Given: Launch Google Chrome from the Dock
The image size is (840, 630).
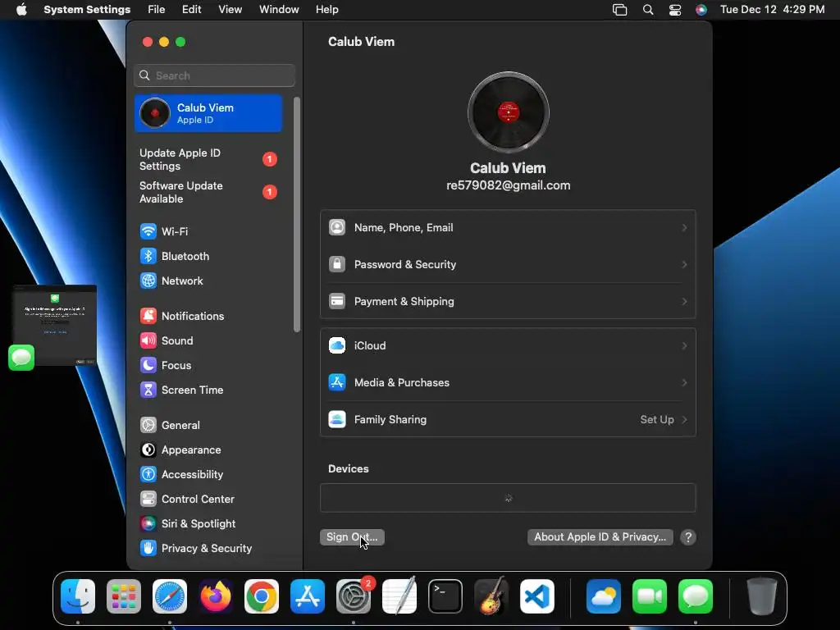Looking at the screenshot, I should click(x=262, y=596).
